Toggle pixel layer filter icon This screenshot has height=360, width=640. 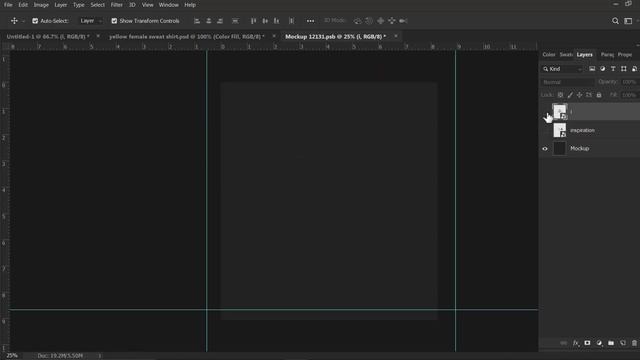click(x=592, y=69)
